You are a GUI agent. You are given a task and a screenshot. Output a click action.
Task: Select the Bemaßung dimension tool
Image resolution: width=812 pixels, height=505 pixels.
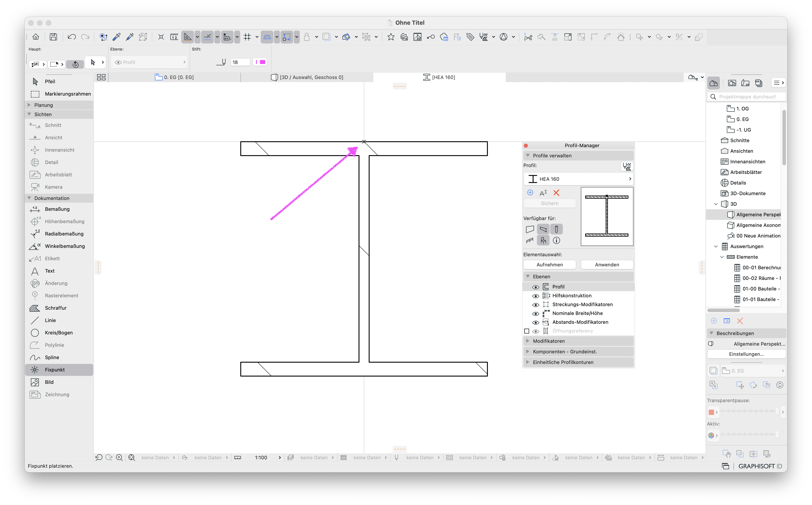[59, 209]
